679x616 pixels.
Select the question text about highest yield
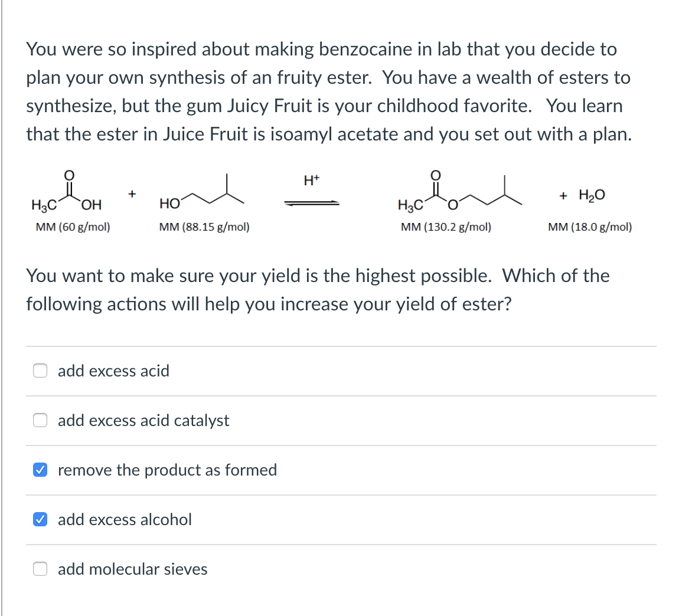pyautogui.click(x=317, y=289)
